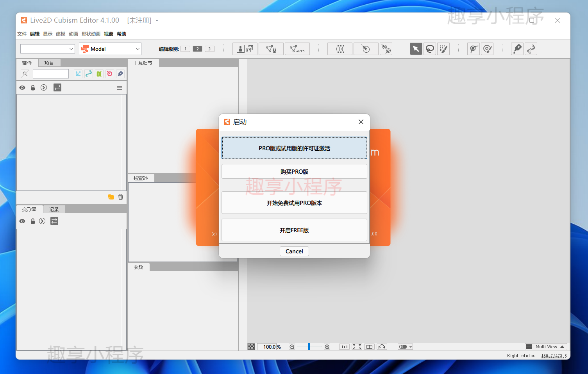588x374 pixels.
Task: Filter by red rotation deformer icon
Action: point(110,74)
